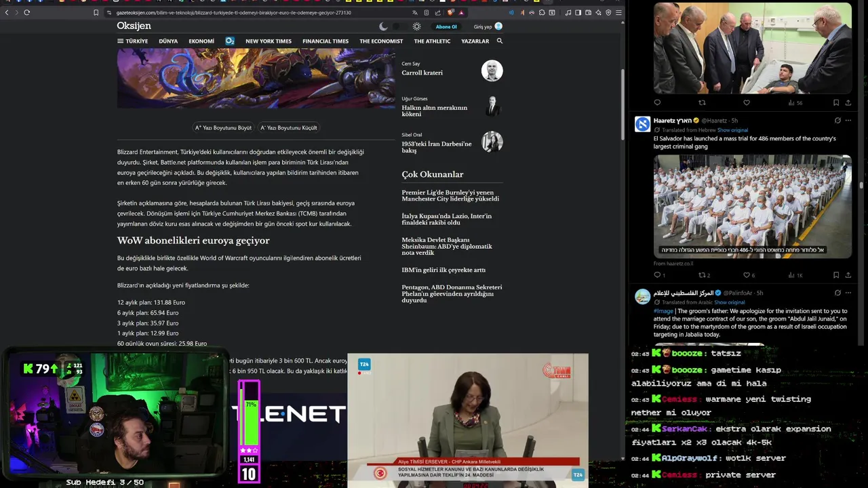Image resolution: width=868 pixels, height=488 pixels.
Task: Show original for the PalinfoAr Arabic tweet
Action: [731, 302]
